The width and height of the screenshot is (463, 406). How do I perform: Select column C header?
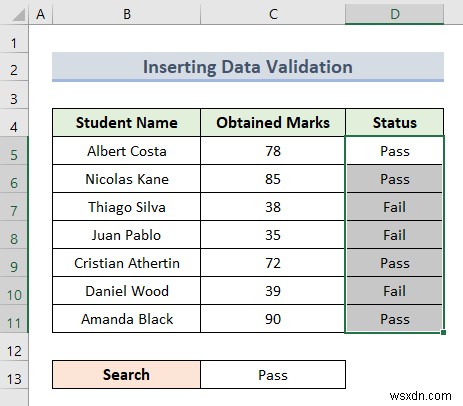coord(273,14)
